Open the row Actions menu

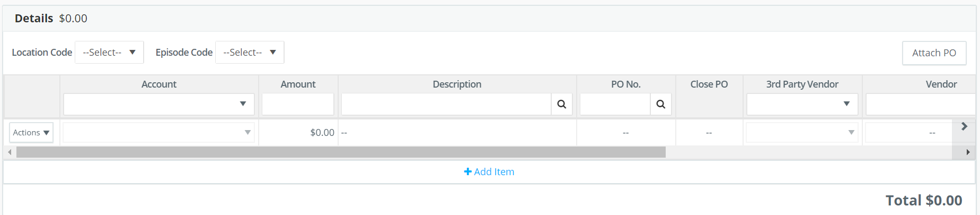[31, 133]
